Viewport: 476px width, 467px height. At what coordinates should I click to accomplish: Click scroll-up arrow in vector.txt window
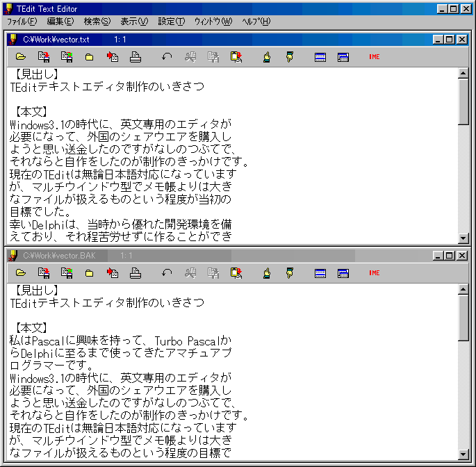click(x=463, y=73)
